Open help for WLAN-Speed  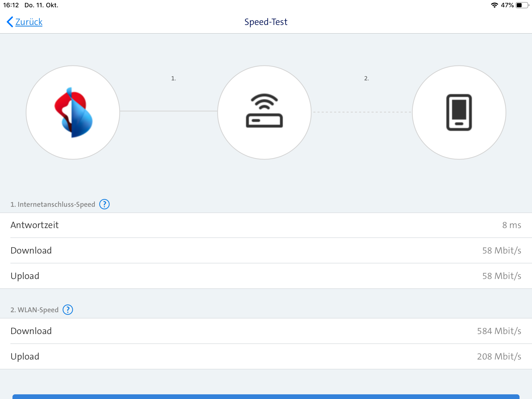tap(68, 310)
